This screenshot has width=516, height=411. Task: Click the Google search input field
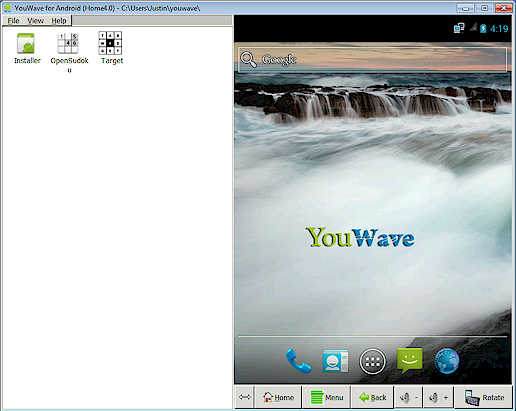point(372,60)
